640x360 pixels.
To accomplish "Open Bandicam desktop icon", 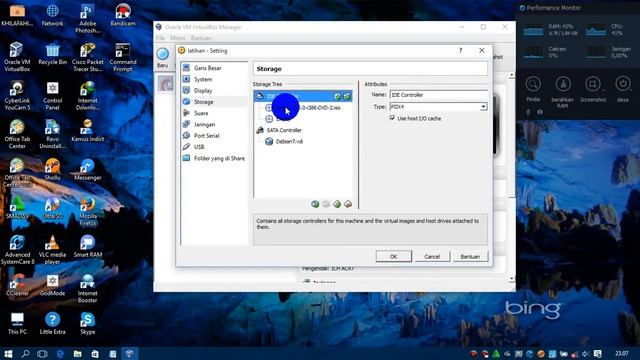I will 123,15.
